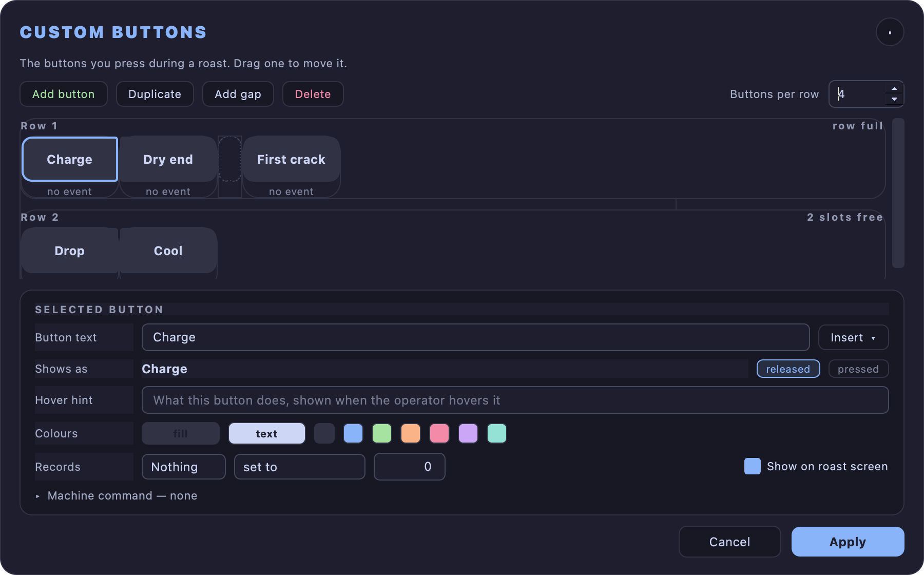Screen dimensions: 924x575
Task: Click the 'no event' label under Dry end
Action: tap(168, 191)
